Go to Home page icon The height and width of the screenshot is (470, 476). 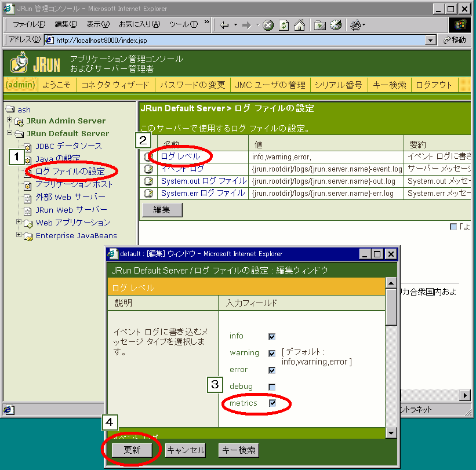pyautogui.click(x=299, y=25)
